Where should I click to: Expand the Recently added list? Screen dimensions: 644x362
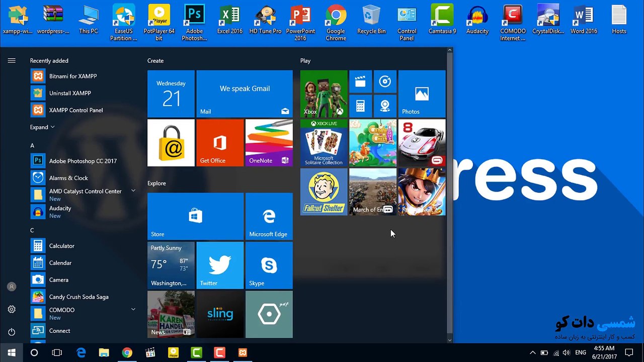point(42,127)
